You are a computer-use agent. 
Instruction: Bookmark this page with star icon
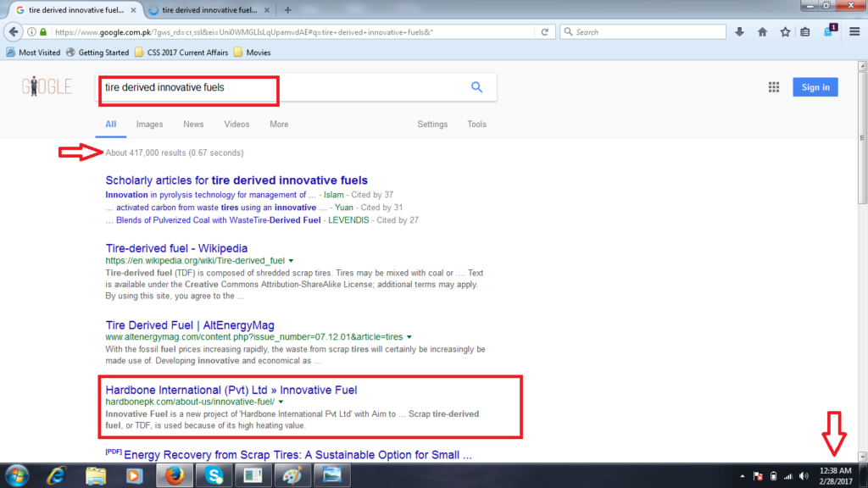tap(785, 32)
